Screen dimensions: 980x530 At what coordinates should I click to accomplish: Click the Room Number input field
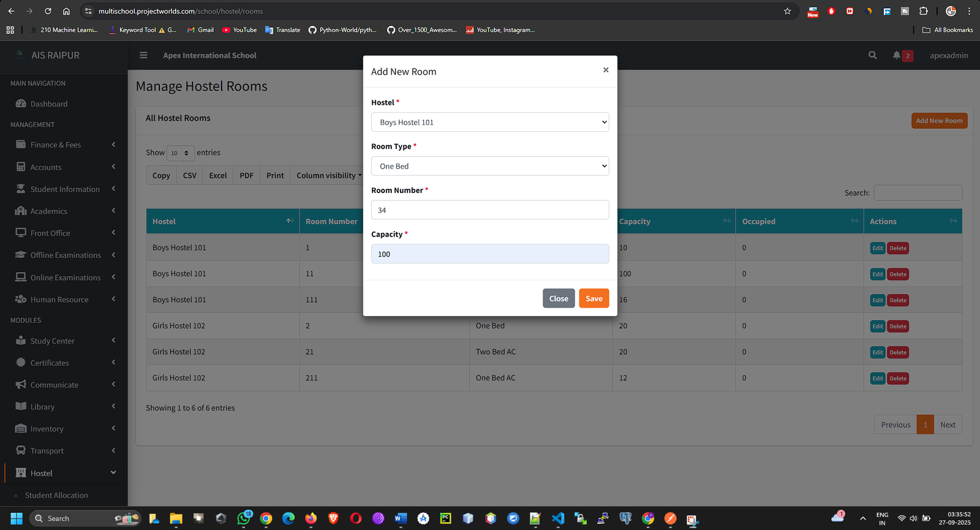click(x=489, y=210)
